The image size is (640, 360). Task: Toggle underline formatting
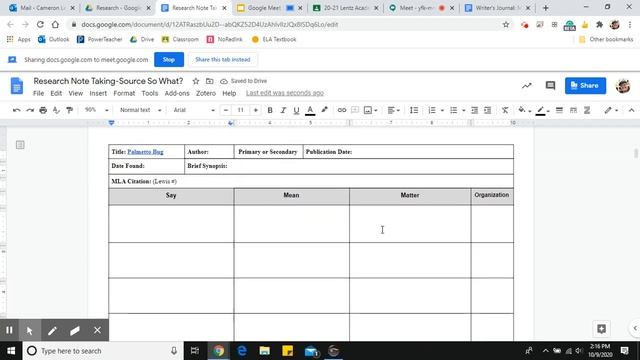[296, 110]
